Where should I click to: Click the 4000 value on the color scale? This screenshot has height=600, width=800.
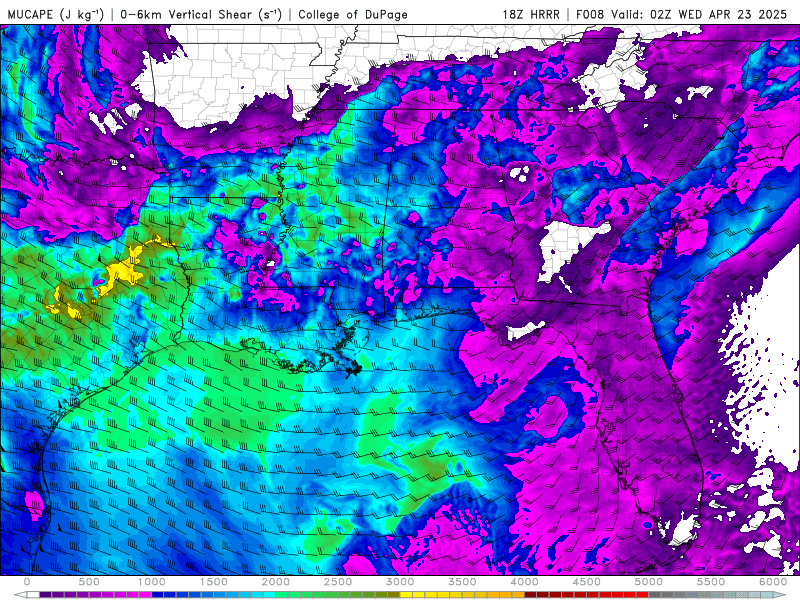[x=525, y=582]
